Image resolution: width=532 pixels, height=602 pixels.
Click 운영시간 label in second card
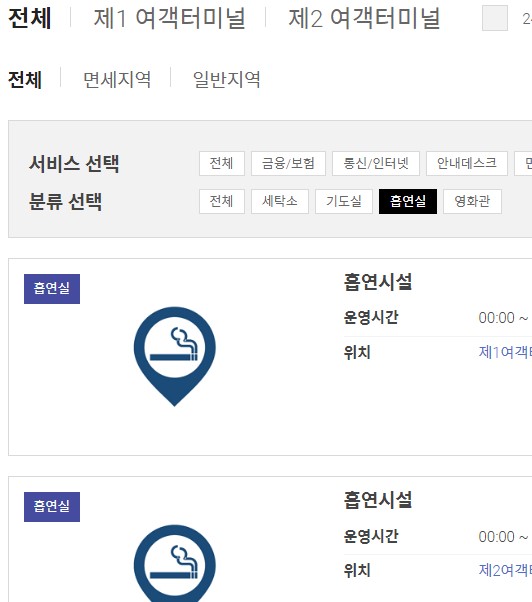(x=371, y=536)
